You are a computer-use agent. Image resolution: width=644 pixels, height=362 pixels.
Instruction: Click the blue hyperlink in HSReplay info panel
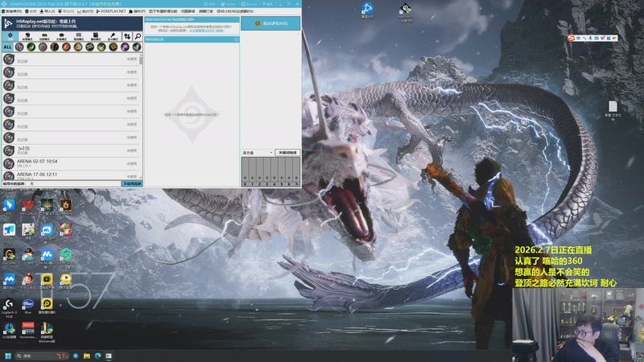[207, 31]
